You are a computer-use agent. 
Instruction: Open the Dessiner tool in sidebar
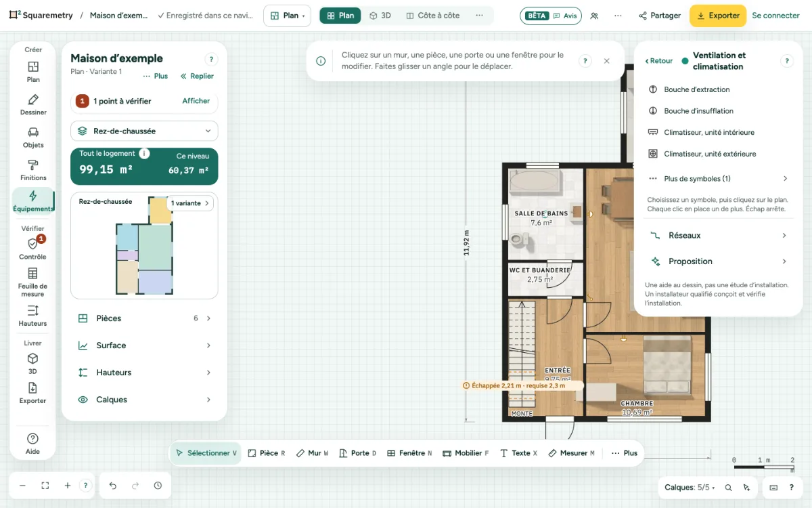click(33, 104)
